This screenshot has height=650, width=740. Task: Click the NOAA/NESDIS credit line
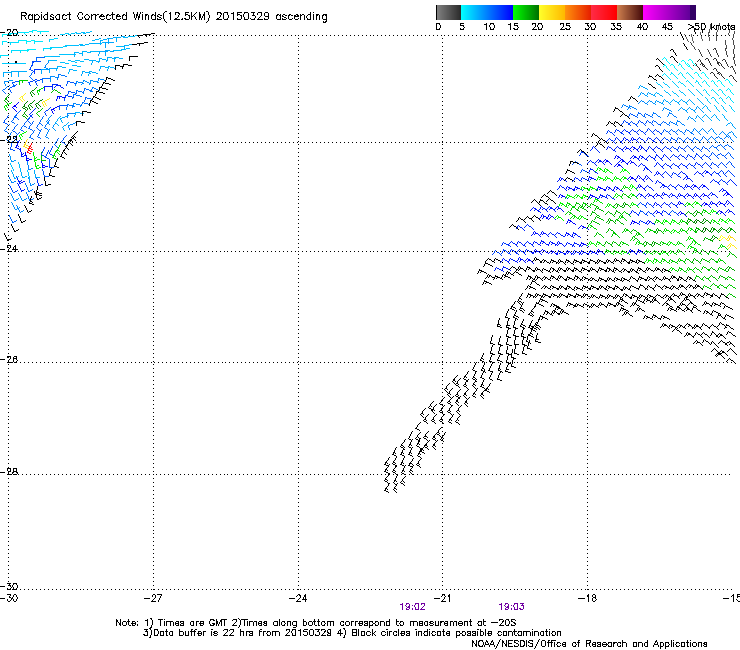589,644
